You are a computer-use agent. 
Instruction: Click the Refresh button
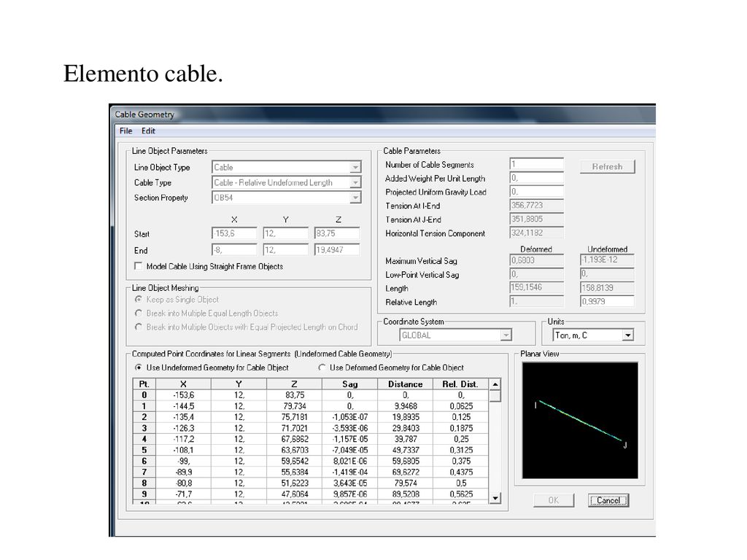[x=608, y=167]
